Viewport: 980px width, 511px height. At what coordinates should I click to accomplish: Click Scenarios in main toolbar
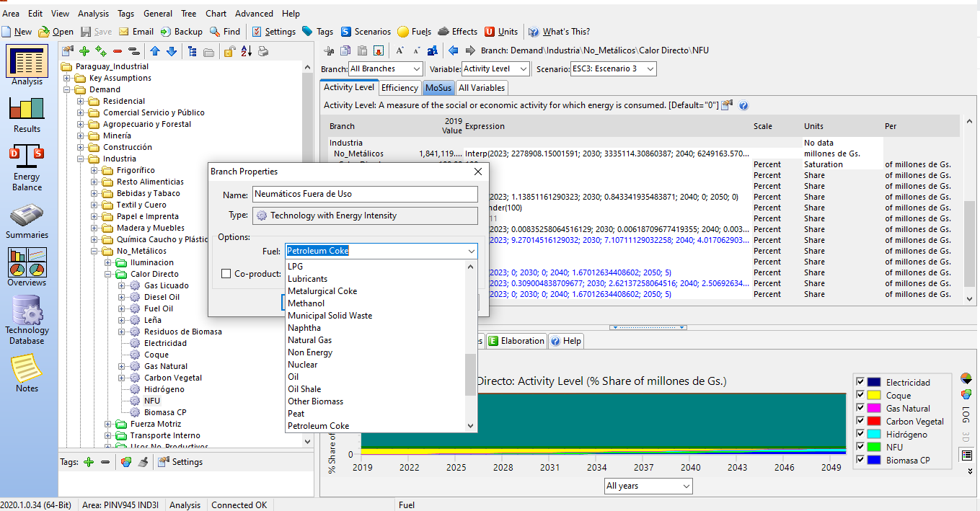(366, 32)
